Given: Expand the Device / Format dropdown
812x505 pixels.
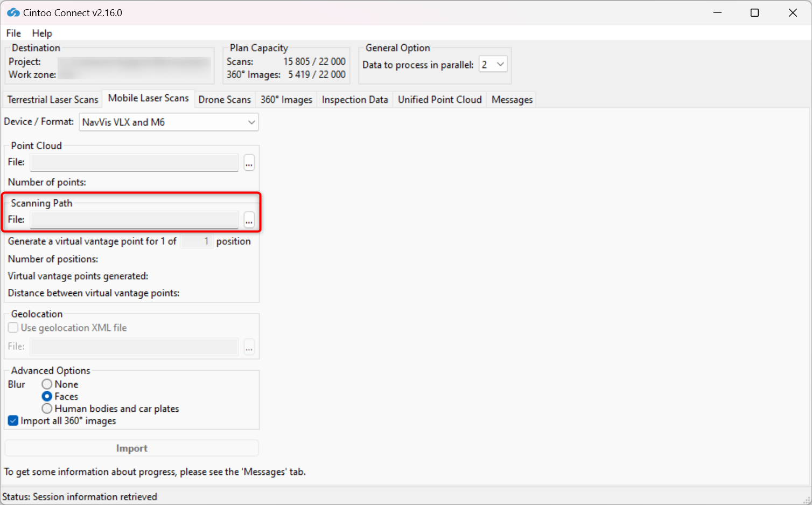Looking at the screenshot, I should [169, 122].
